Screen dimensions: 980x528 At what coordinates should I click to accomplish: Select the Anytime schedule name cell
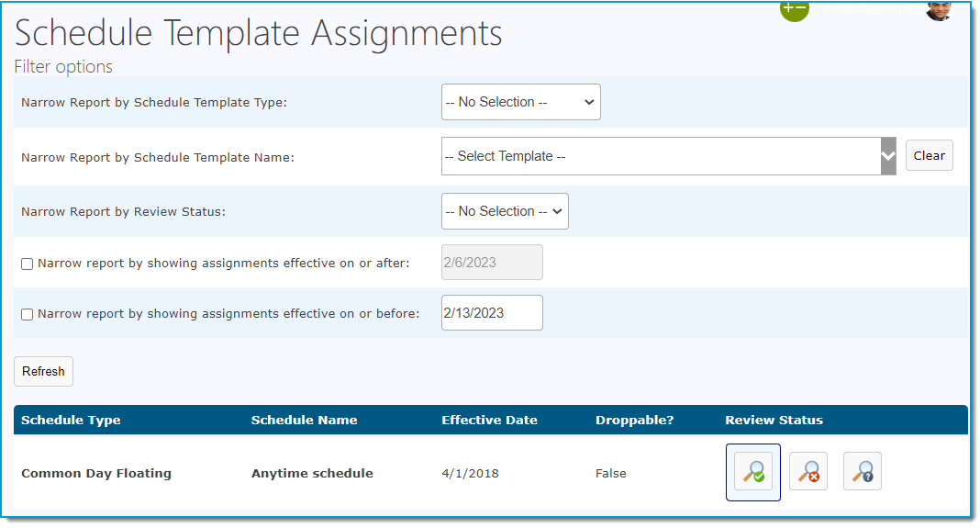pyautogui.click(x=312, y=474)
